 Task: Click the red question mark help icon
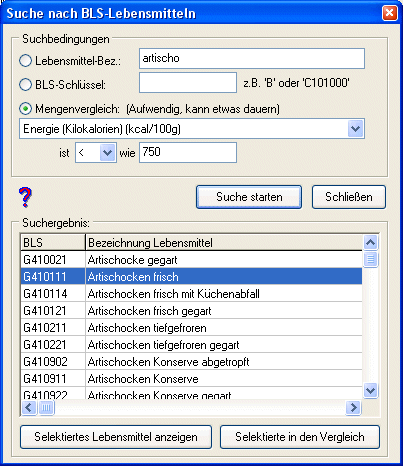click(25, 197)
